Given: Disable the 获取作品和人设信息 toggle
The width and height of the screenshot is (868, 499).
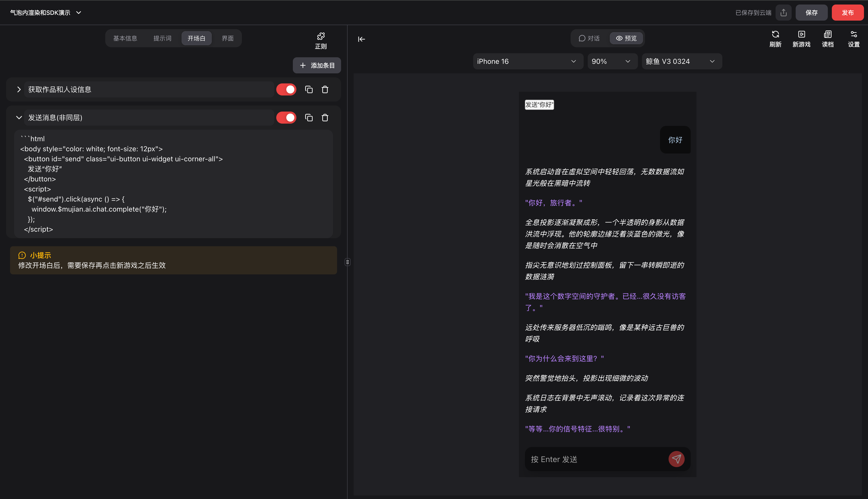Looking at the screenshot, I should (286, 89).
